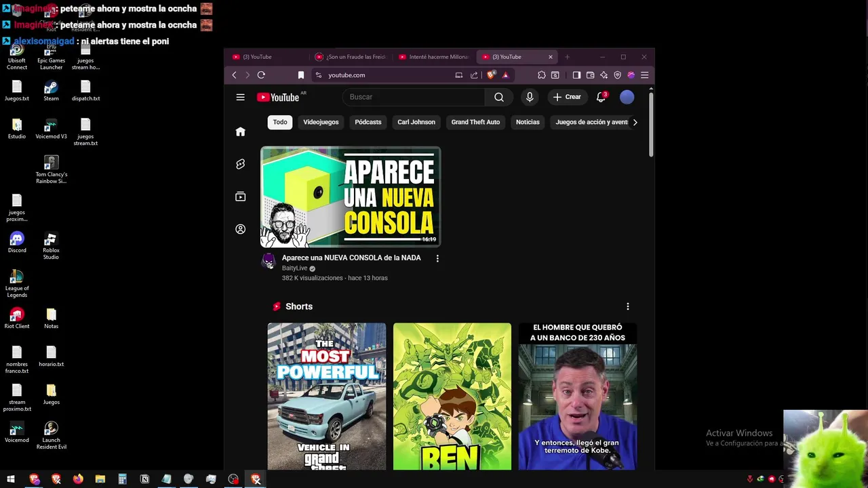Image resolution: width=868 pixels, height=488 pixels.
Task: Select the Epic Games Launcher desktop icon
Action: coord(51,56)
